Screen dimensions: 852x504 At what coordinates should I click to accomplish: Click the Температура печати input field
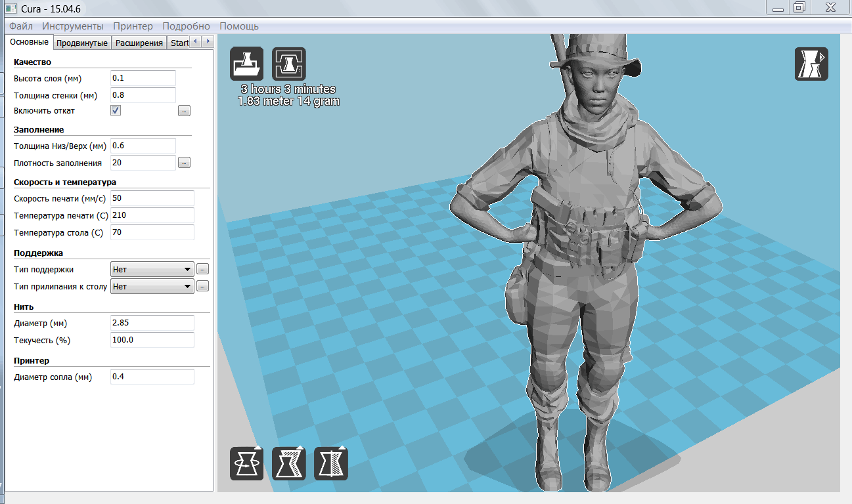(x=152, y=215)
